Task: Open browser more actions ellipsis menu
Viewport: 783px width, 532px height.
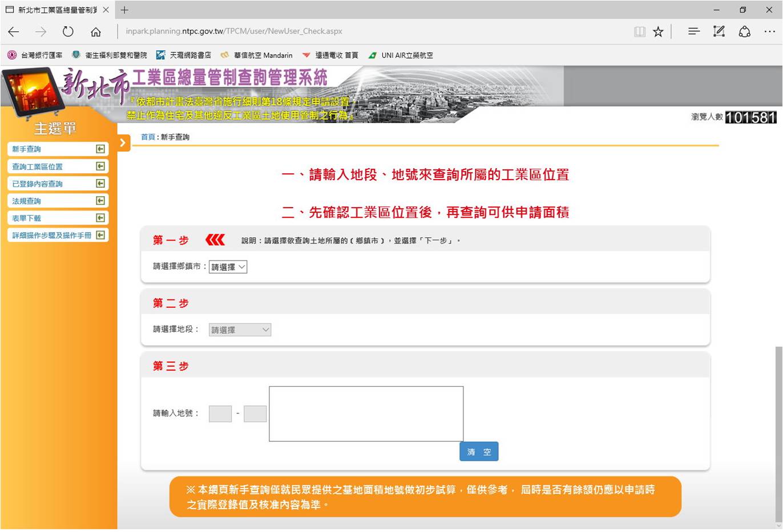Action: coord(769,32)
